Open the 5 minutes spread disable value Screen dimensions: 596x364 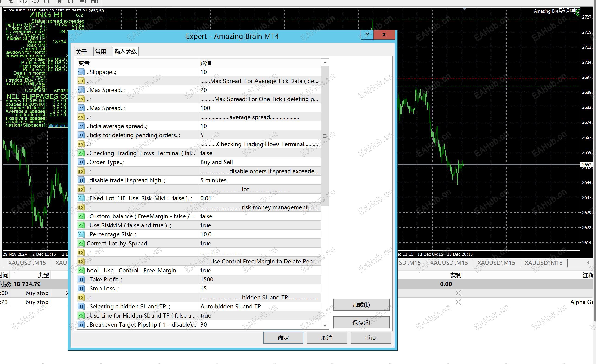tap(260, 180)
